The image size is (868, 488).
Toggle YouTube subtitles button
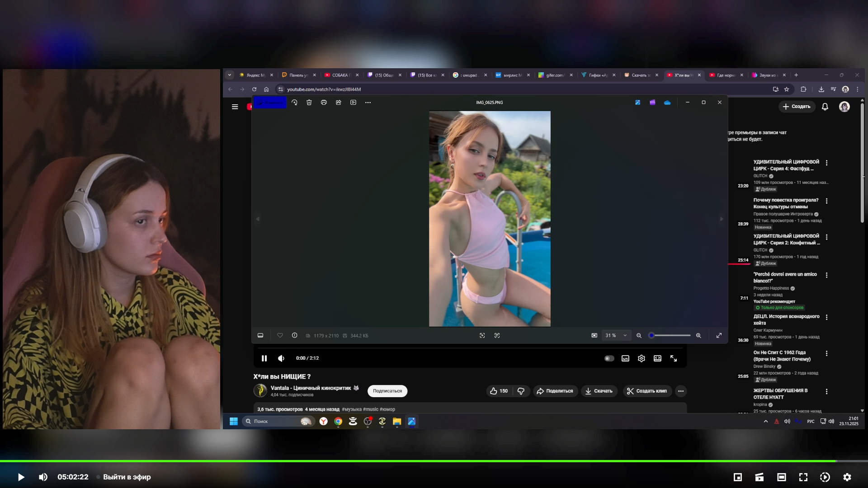tap(625, 358)
